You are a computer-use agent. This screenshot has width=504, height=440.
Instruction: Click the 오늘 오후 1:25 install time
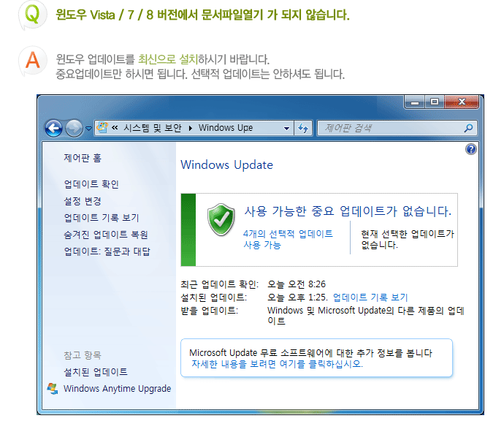pos(297,297)
